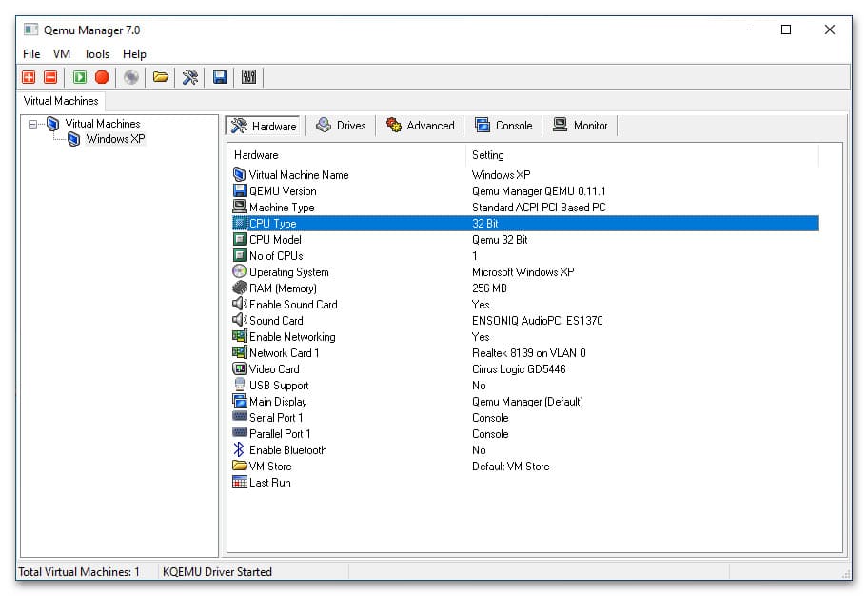
Task: Click the floppy disk save icon
Action: (220, 77)
